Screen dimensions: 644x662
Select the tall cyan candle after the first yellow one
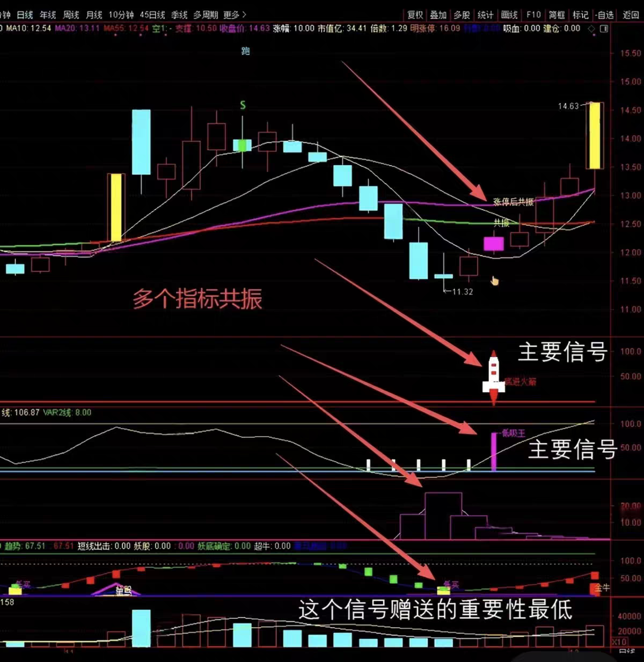point(141,142)
